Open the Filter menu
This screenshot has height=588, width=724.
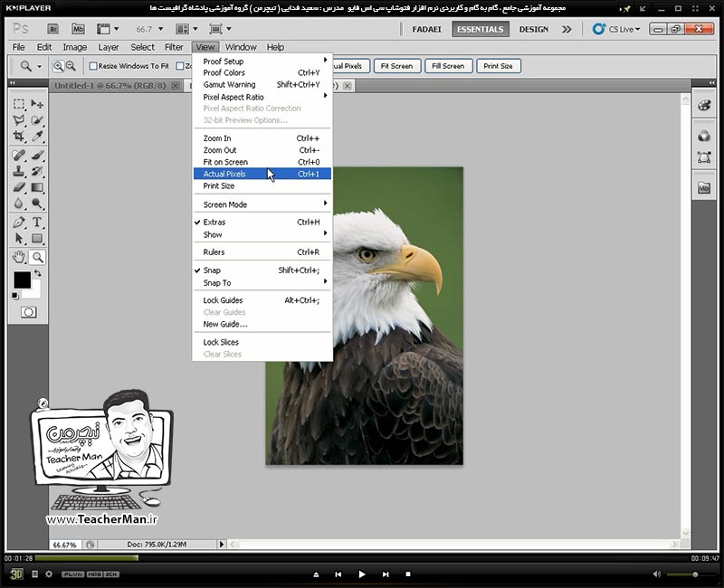pos(174,47)
